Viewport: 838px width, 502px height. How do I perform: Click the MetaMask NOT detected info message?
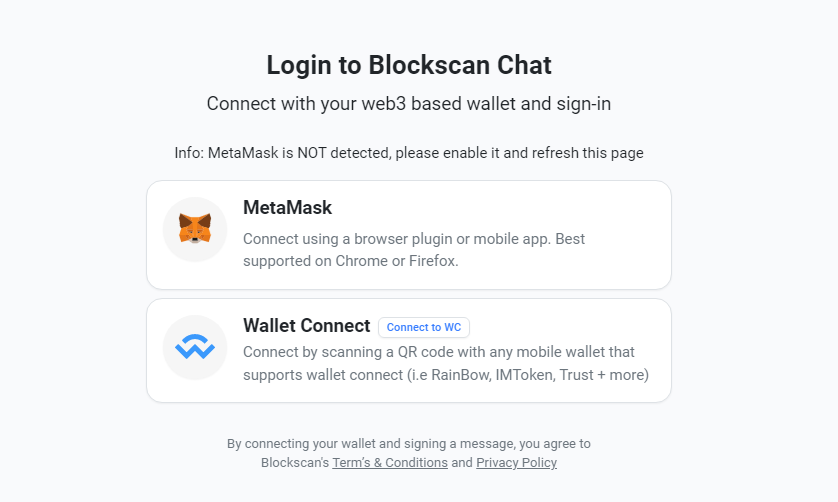tap(409, 153)
